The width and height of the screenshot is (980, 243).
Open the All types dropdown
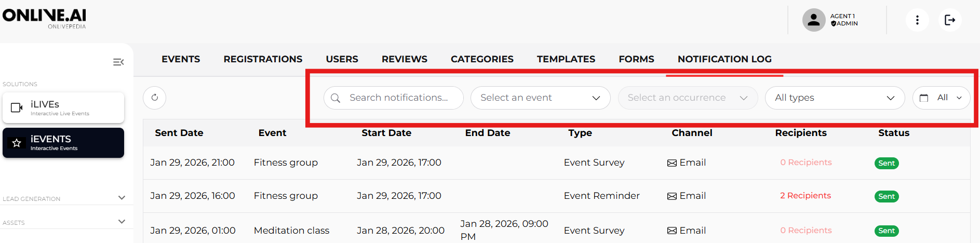[835, 98]
